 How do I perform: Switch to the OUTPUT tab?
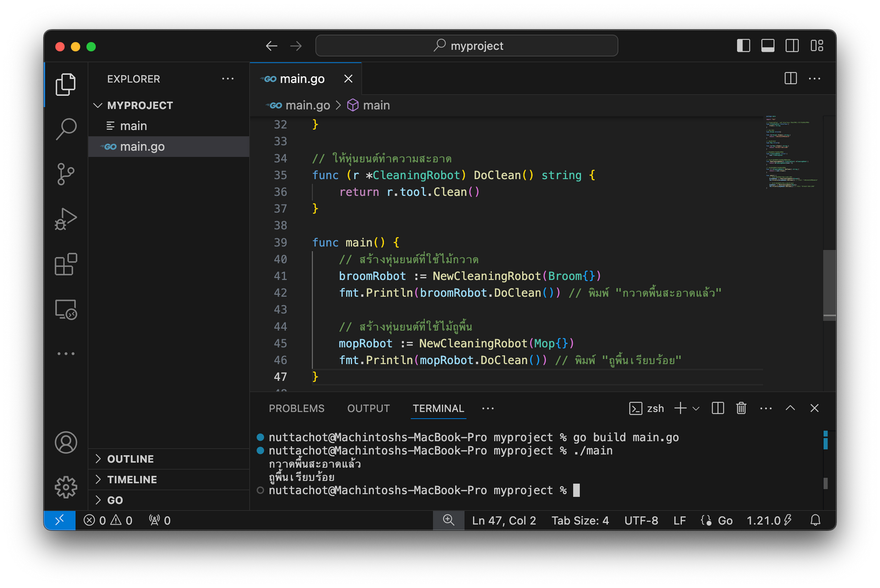pyautogui.click(x=368, y=408)
